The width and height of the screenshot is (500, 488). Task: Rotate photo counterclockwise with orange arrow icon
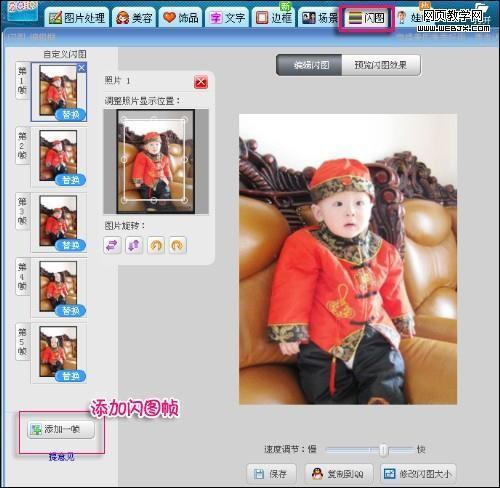coord(156,245)
